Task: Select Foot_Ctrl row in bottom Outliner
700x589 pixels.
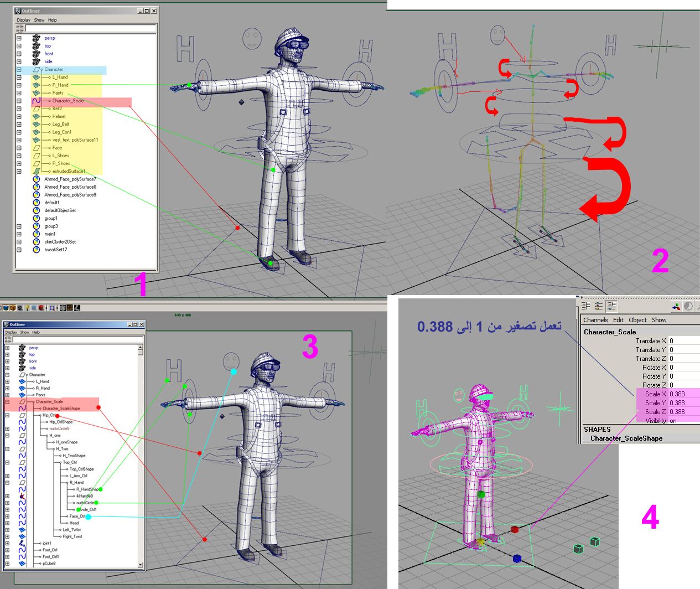Action: [50, 550]
